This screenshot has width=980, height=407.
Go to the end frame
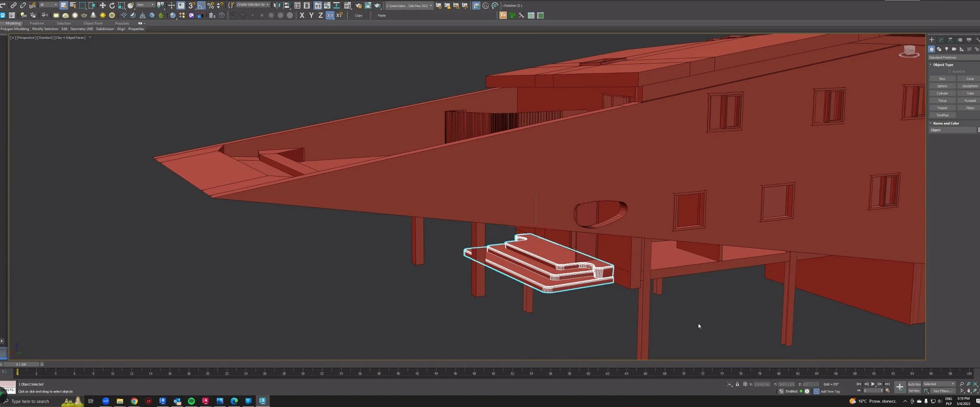tap(887, 384)
